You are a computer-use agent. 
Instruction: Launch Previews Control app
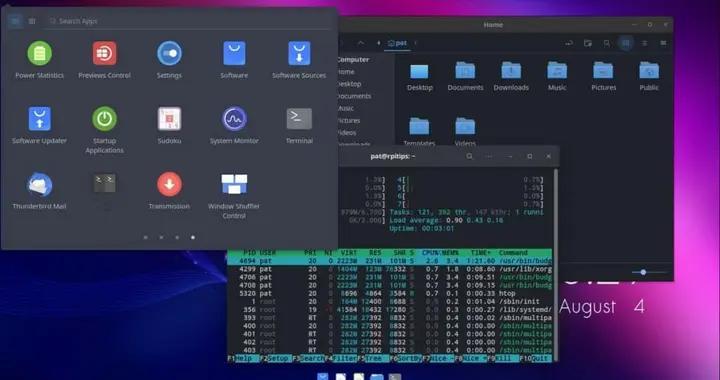coord(104,60)
